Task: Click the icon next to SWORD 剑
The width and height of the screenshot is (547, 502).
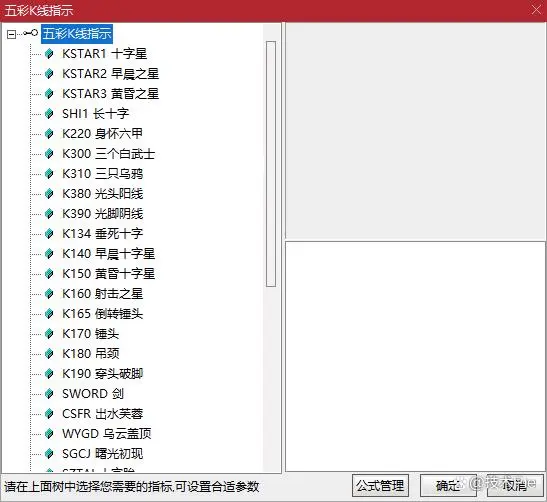Action: [x=49, y=394]
